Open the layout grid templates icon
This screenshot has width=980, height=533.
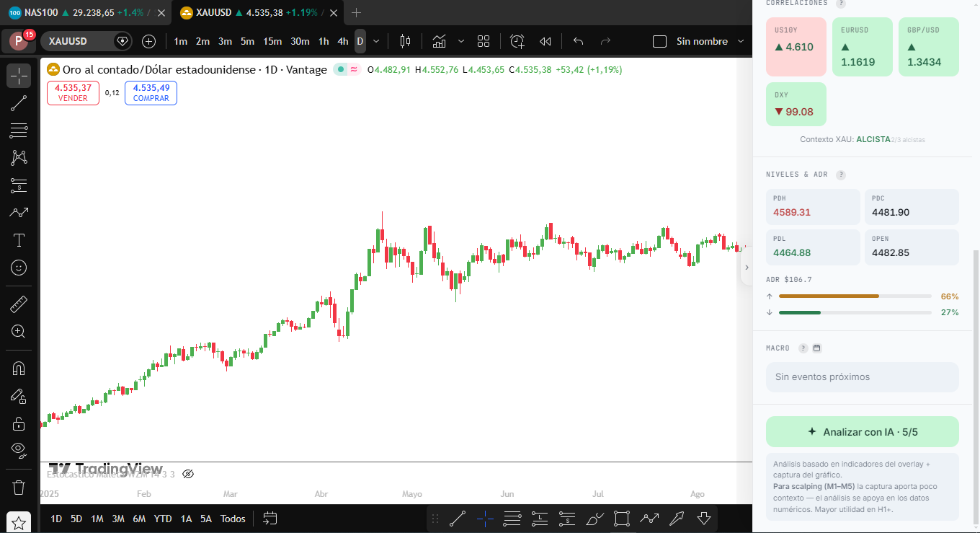point(484,41)
